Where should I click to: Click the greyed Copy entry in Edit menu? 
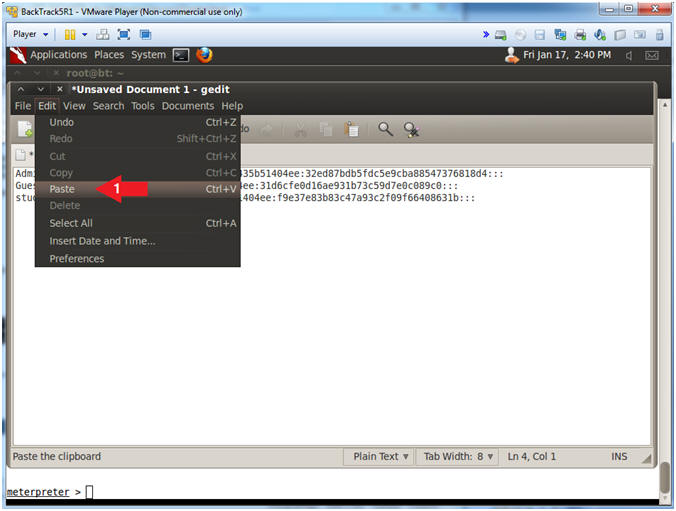point(138,173)
